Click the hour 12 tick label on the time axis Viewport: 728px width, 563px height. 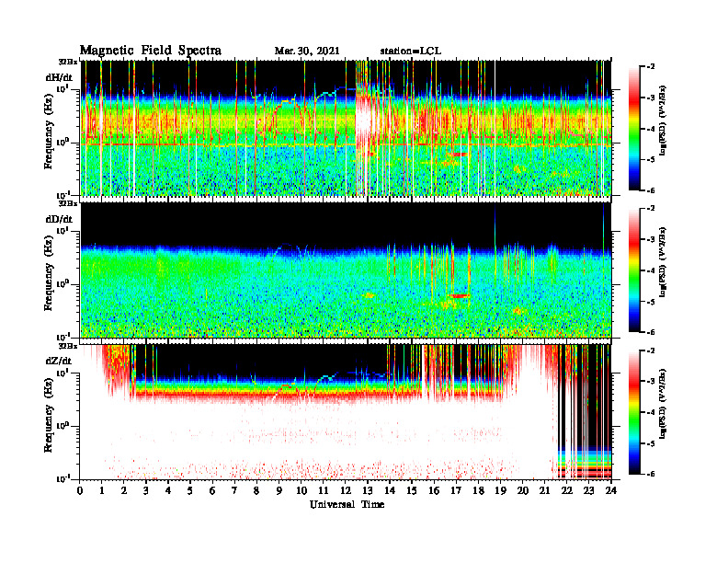point(346,491)
